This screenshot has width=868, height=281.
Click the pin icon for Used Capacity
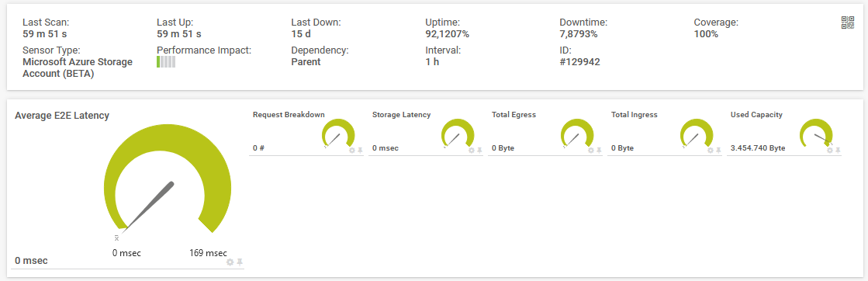tap(838, 150)
